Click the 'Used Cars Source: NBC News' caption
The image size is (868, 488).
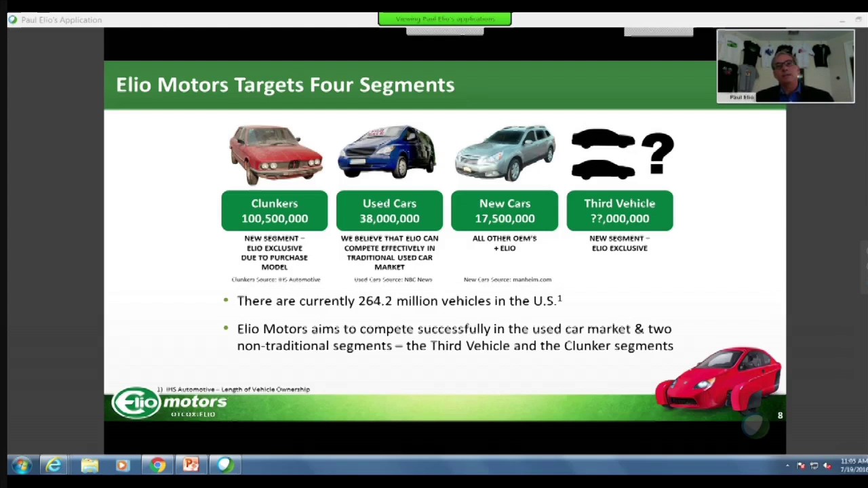coord(393,279)
